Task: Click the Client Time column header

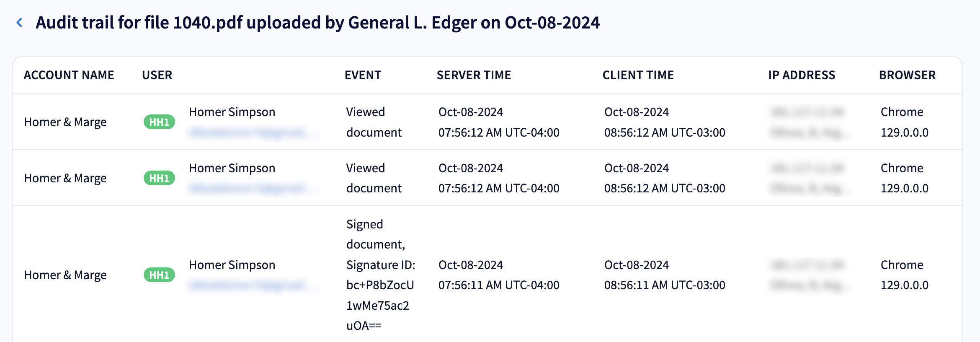Action: 638,75
